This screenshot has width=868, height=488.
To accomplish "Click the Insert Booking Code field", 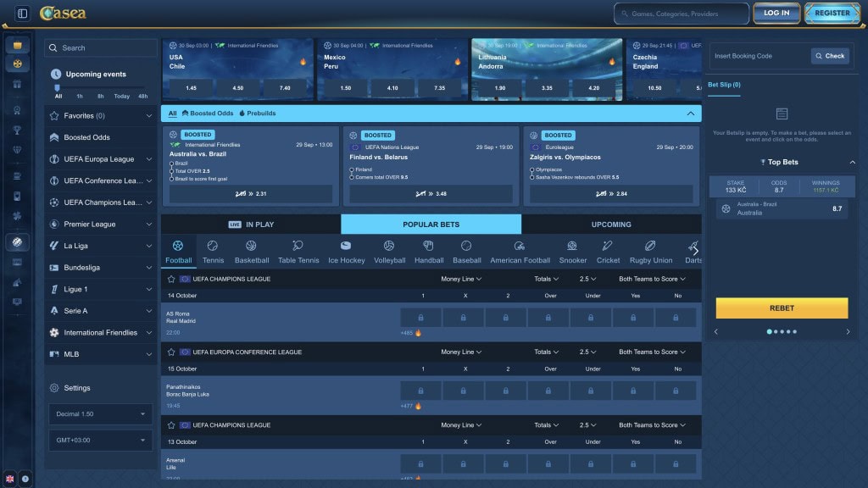I will [x=760, y=56].
